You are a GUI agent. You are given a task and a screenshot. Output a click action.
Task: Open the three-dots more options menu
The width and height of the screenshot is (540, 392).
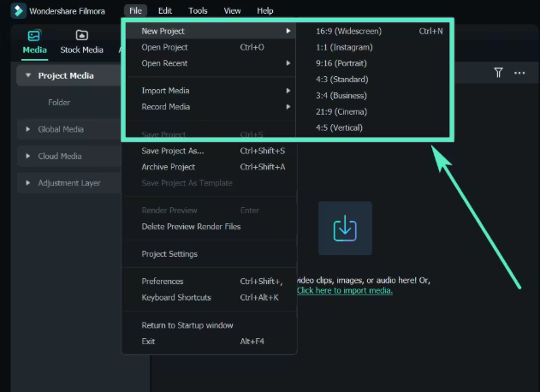click(519, 73)
